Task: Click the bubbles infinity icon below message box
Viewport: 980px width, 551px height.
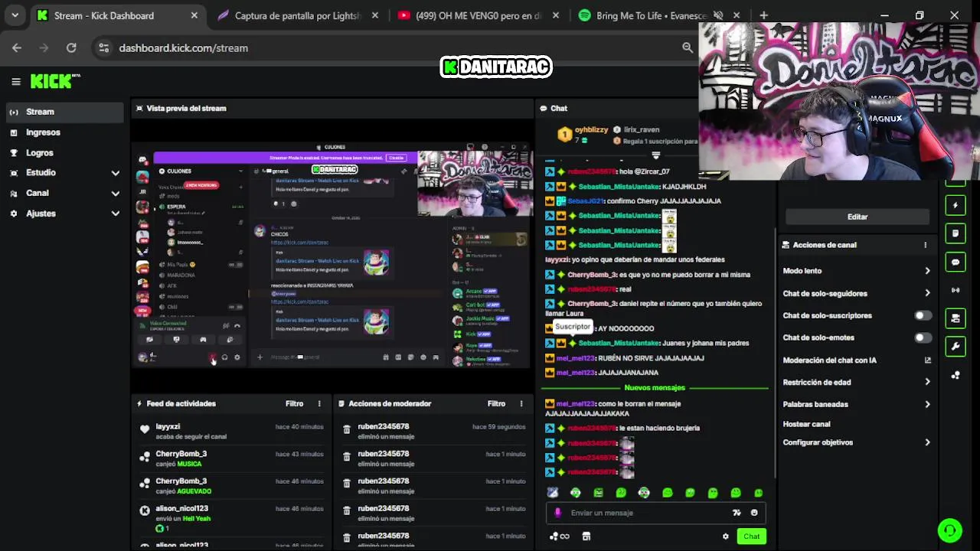Action: pyautogui.click(x=560, y=536)
